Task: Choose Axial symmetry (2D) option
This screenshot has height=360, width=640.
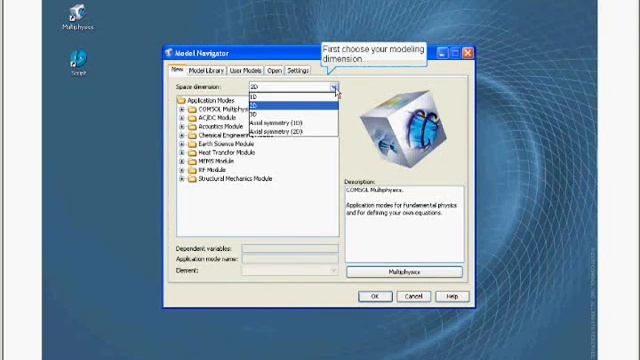Action: click(x=293, y=131)
